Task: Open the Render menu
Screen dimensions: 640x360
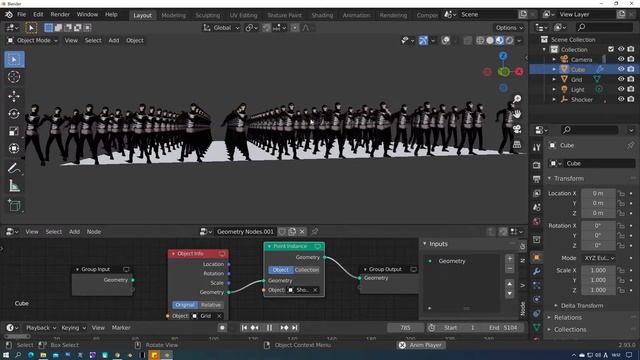Action: (60, 14)
